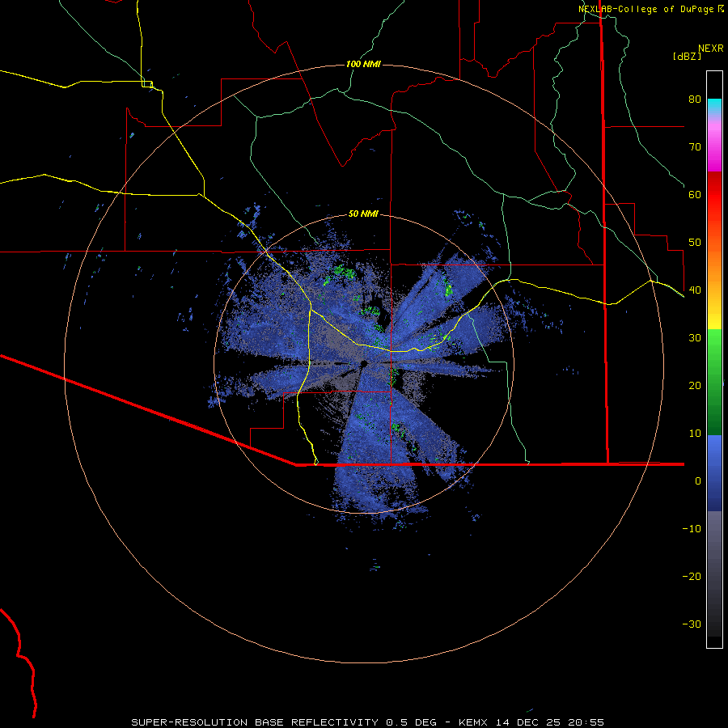Click the 20 dBZ scale label

coord(695,386)
